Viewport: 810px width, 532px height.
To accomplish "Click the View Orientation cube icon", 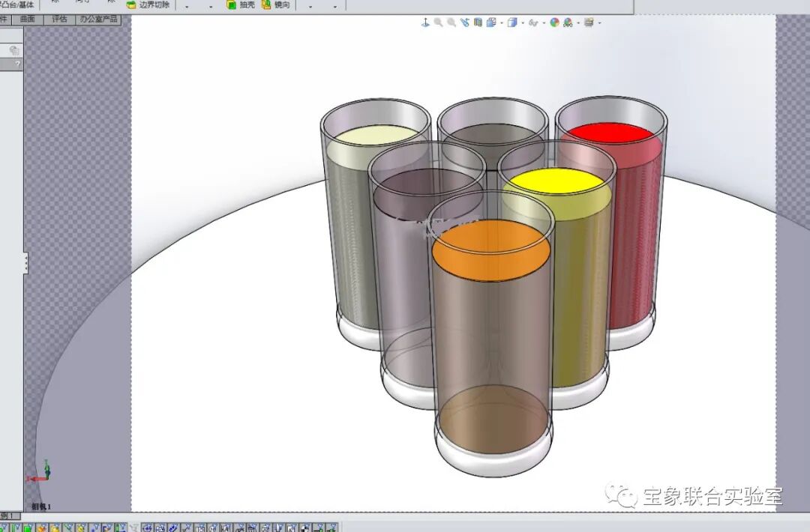I will coord(491,22).
